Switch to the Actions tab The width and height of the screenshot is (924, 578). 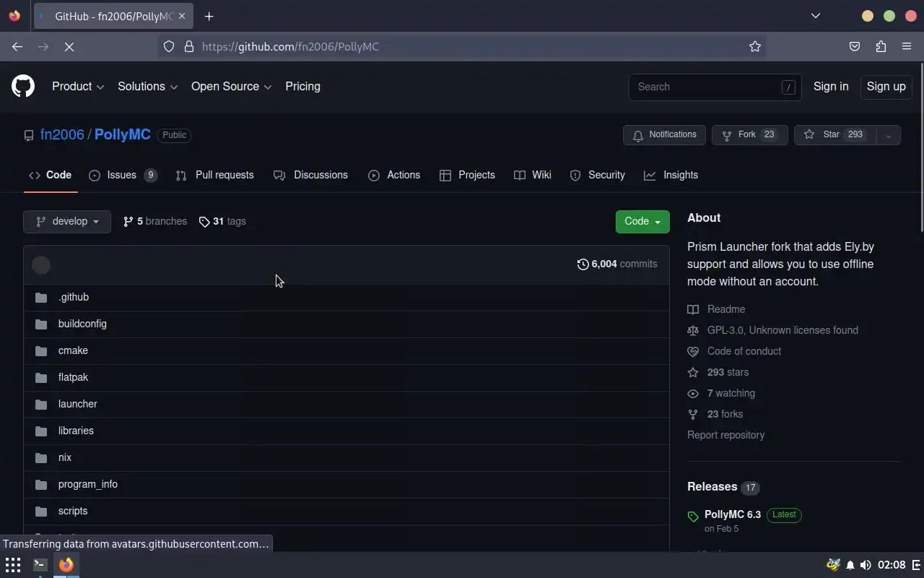[x=393, y=176]
